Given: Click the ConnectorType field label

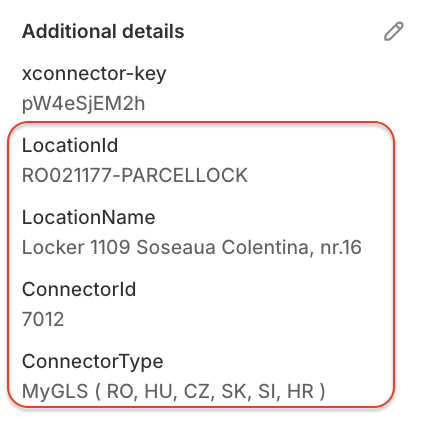Looking at the screenshot, I should tap(93, 362).
